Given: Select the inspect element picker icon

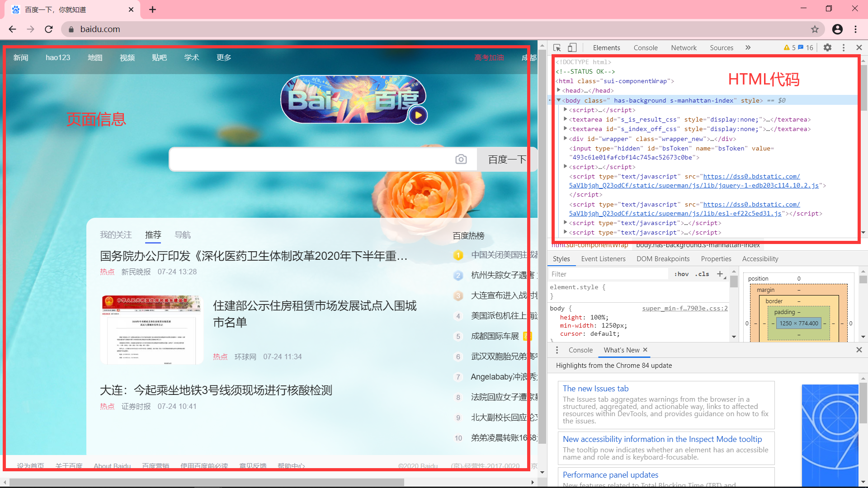Looking at the screenshot, I should click(x=557, y=47).
